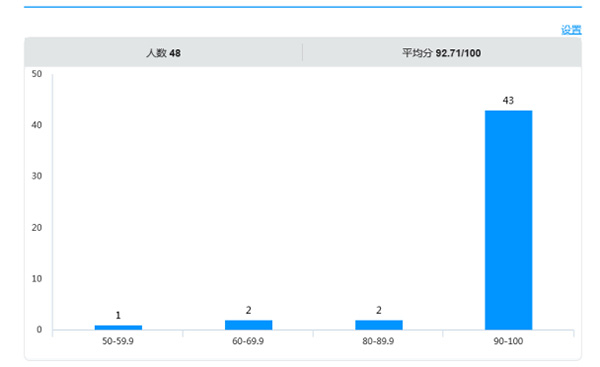Click the value label 1 above first bar
Viewport: 600px width, 367px height.
[118, 315]
